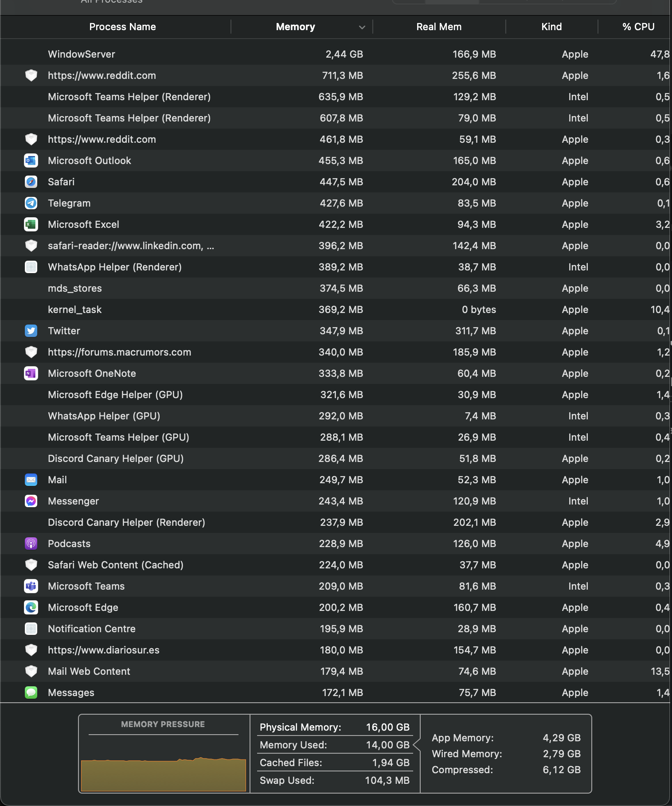Click the Safari compass icon
The image size is (672, 806).
tap(31, 182)
